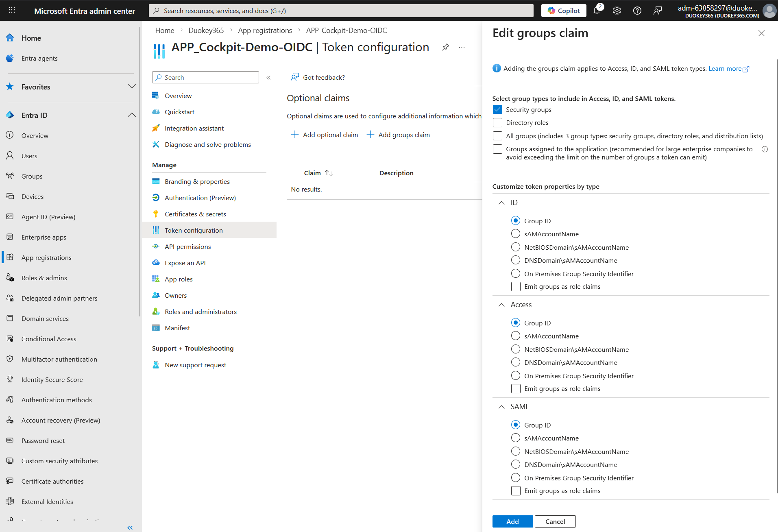Click the Add button

click(512, 521)
